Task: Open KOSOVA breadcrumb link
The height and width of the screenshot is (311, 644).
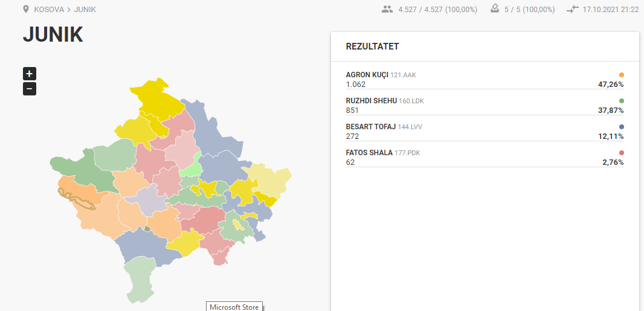Action: [x=49, y=10]
